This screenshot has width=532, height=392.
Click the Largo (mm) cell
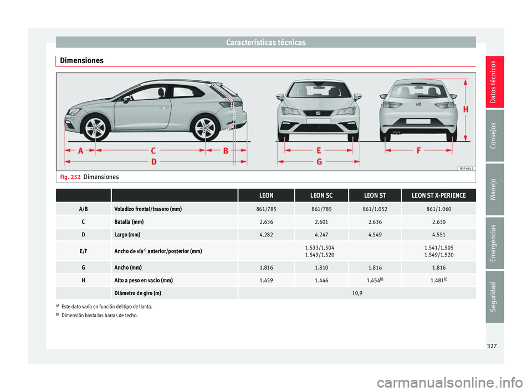tap(175, 235)
